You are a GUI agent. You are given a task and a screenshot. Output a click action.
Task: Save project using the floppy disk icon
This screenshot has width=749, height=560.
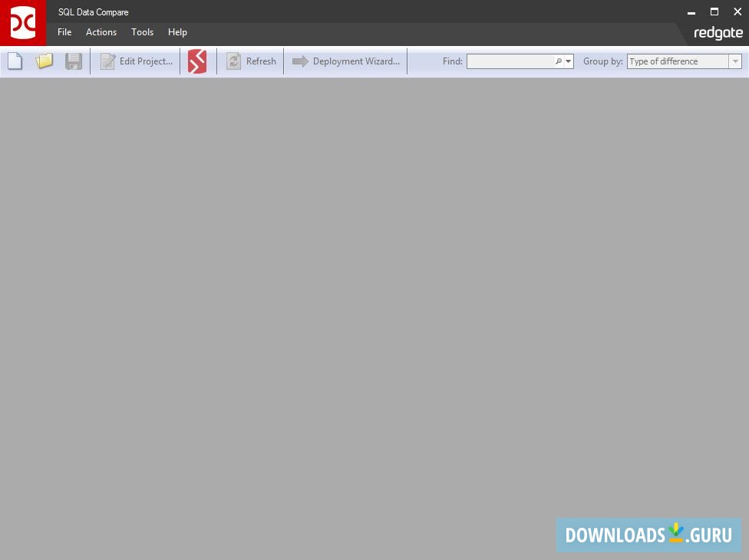click(x=74, y=61)
